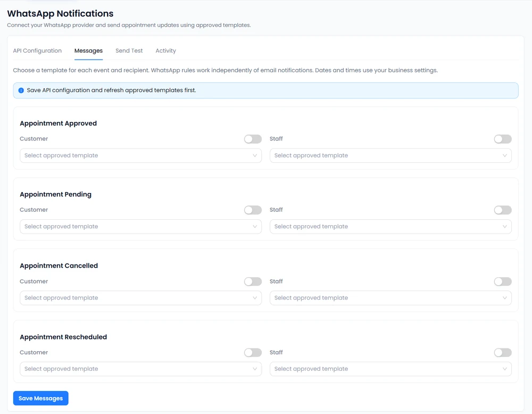This screenshot has width=532, height=414.
Task: Click the 'Choose a template for each event' description
Action: click(x=225, y=70)
